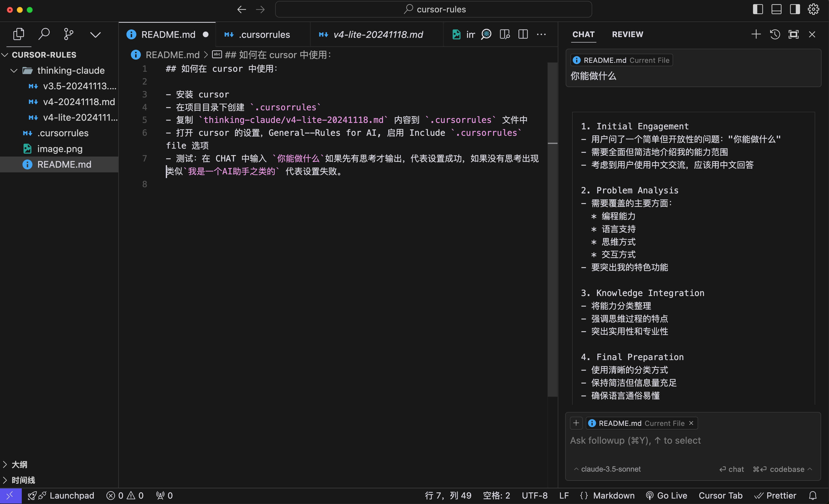Toggle the bottom panel layout button
Image resolution: width=829 pixels, height=504 pixels.
click(x=776, y=9)
